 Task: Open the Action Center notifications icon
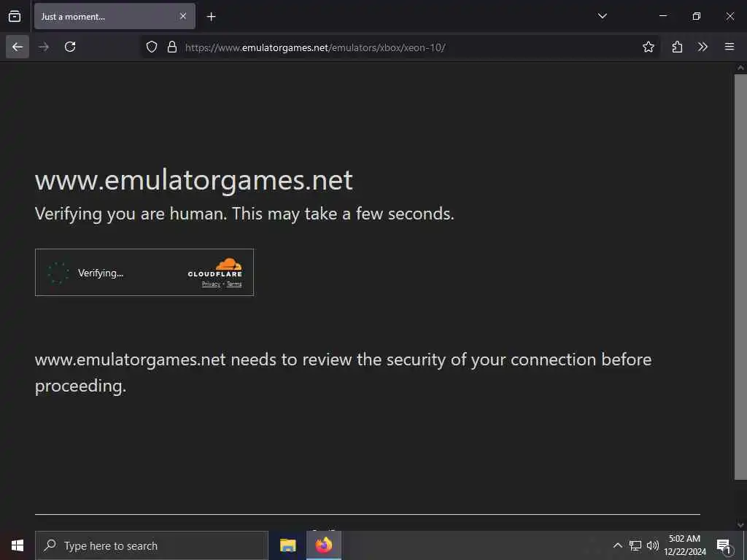[724, 546]
